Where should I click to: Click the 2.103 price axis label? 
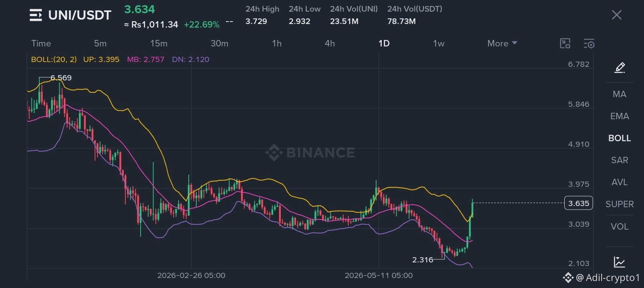[578, 263]
